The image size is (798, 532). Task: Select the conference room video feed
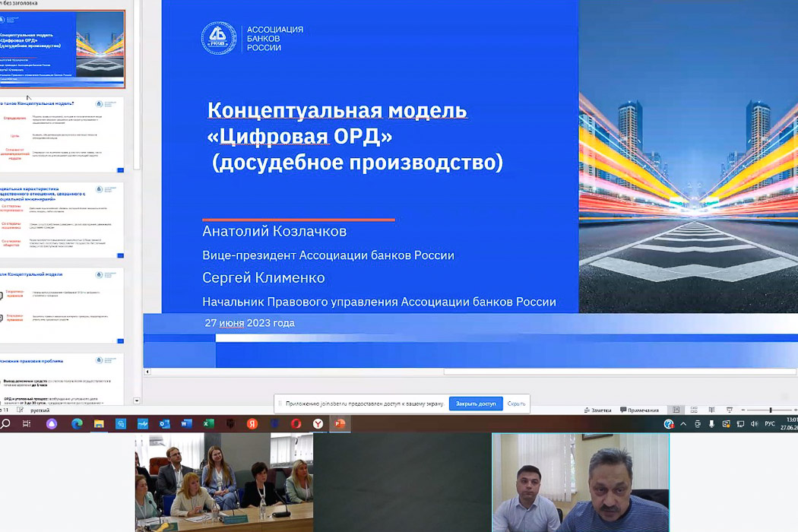pos(224,482)
